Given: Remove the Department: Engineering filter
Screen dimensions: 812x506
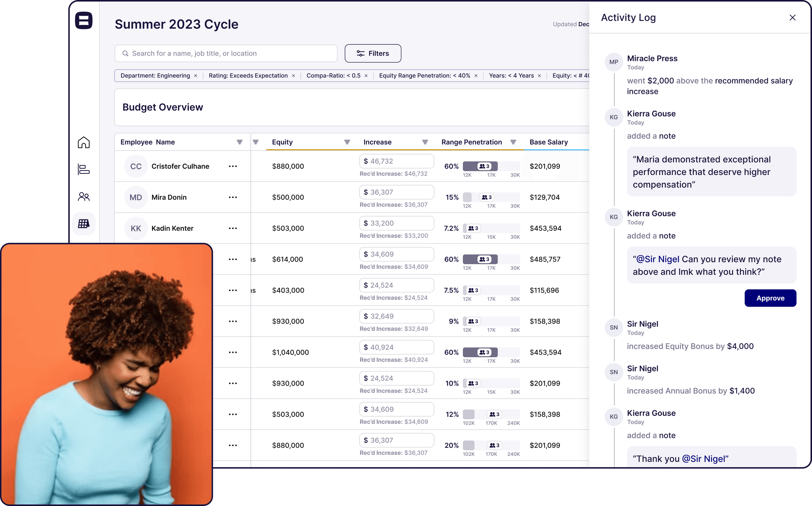Looking at the screenshot, I should tap(196, 76).
